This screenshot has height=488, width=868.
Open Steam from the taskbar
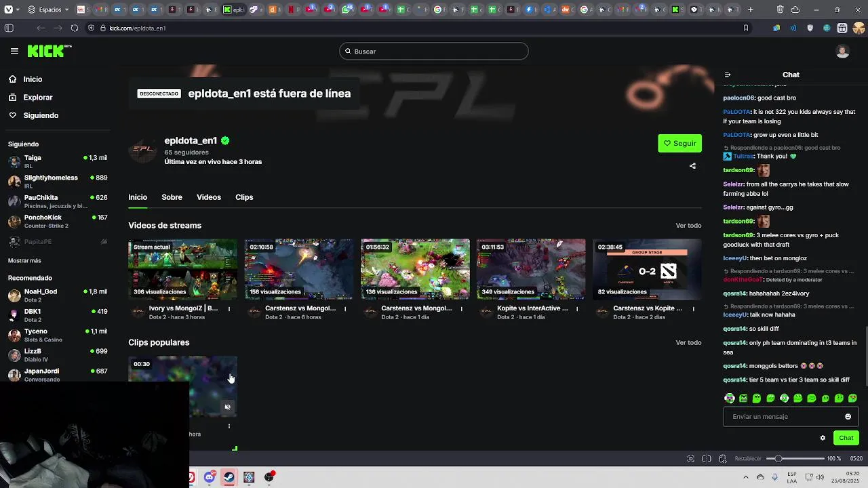pos(229,477)
